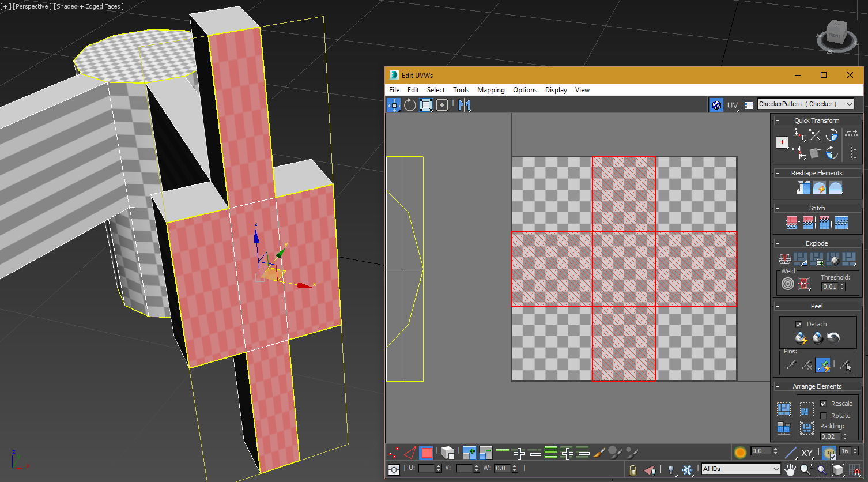Select the Mirror Selected tool
This screenshot has width=868, height=482.
465,104
